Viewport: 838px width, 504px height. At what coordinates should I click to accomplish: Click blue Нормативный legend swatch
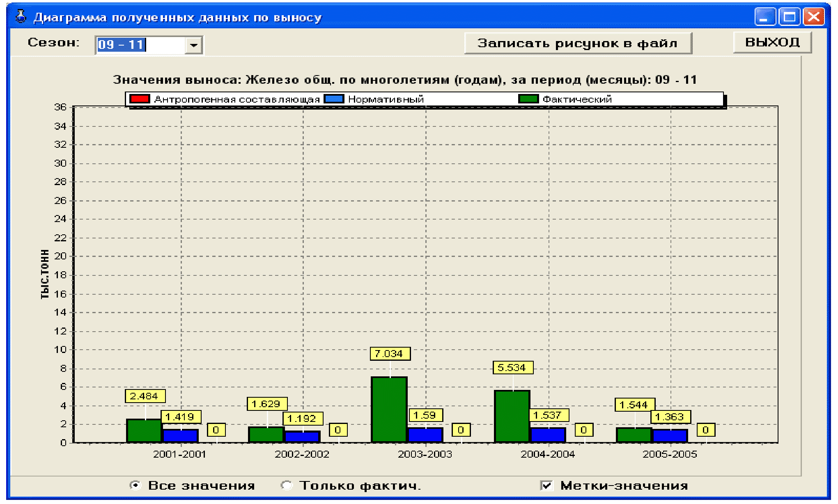334,99
